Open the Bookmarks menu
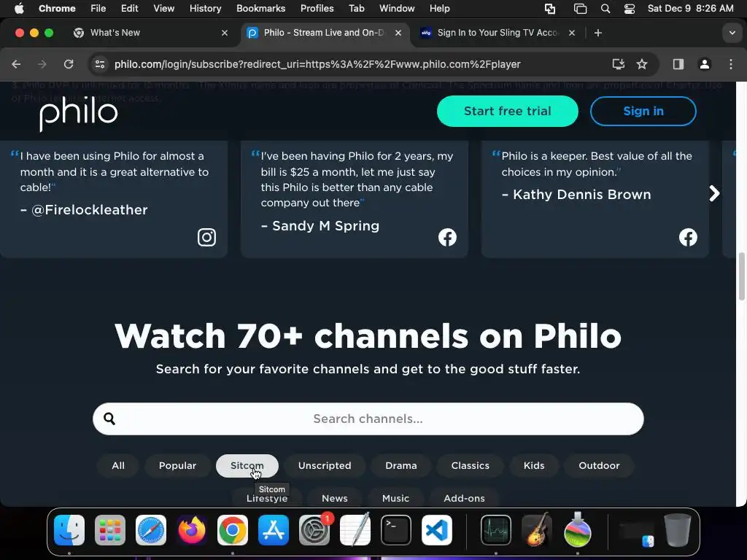Screen dimensions: 747x560 click(260, 9)
